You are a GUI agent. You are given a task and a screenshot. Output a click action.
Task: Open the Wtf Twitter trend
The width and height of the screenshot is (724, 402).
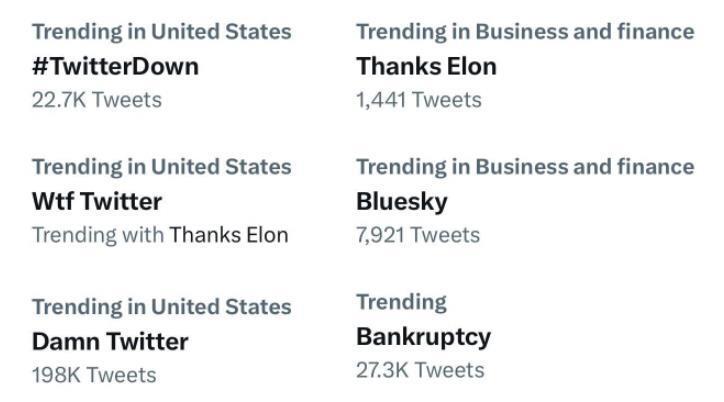97,201
